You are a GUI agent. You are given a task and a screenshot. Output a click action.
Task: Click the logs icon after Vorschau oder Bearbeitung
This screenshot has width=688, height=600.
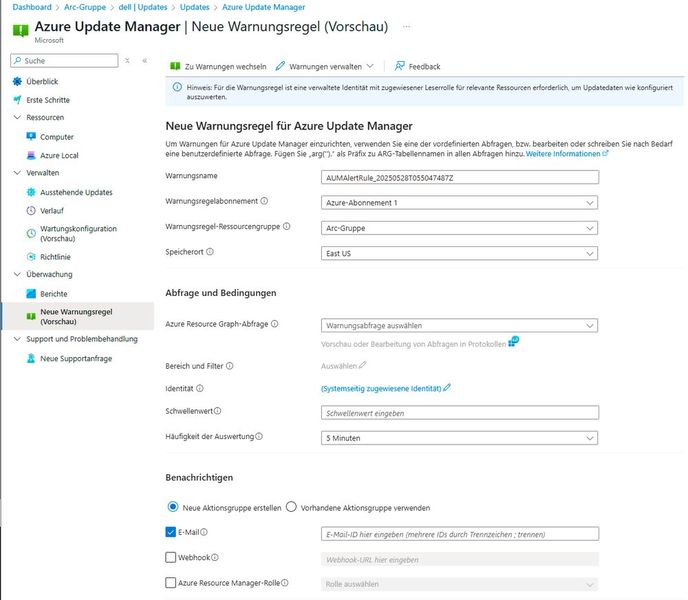(513, 341)
